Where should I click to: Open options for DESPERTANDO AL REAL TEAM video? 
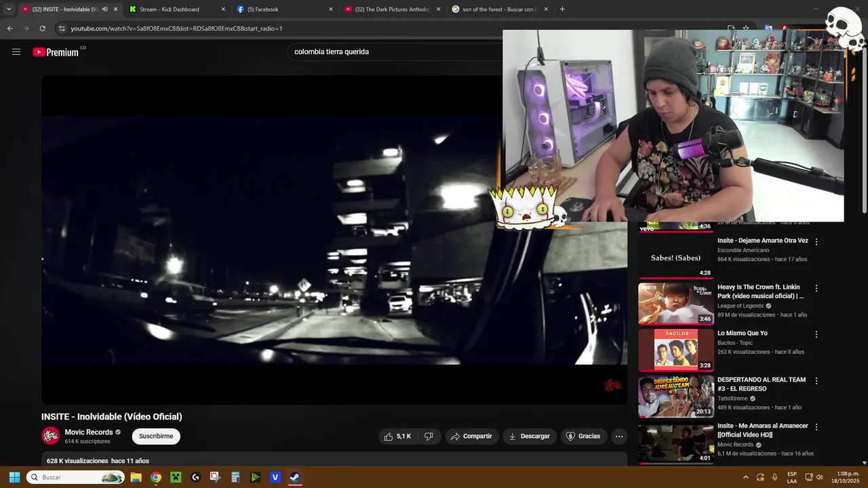pyautogui.click(x=816, y=381)
